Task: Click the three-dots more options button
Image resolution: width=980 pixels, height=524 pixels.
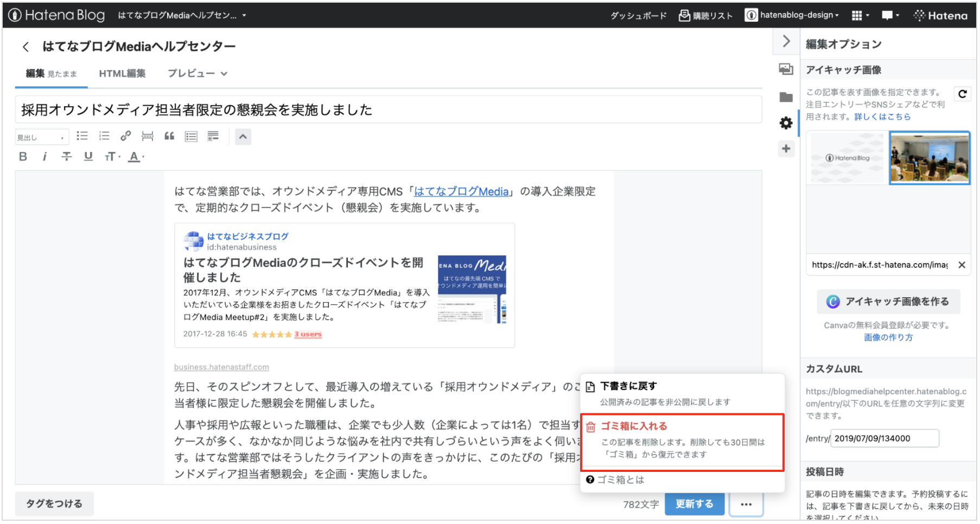Action: (x=746, y=504)
